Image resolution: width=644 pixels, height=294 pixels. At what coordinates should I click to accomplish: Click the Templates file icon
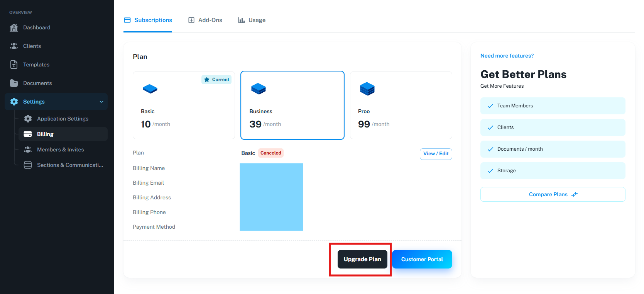pyautogui.click(x=14, y=65)
